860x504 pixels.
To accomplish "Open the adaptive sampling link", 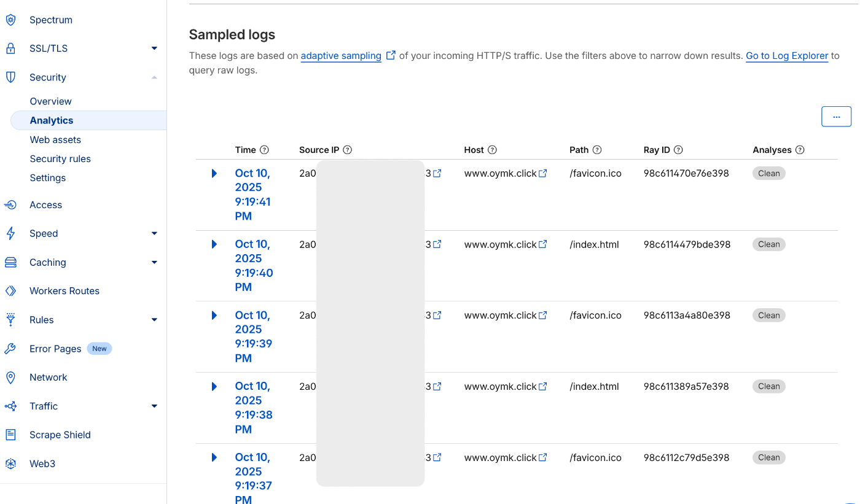I will [x=341, y=56].
